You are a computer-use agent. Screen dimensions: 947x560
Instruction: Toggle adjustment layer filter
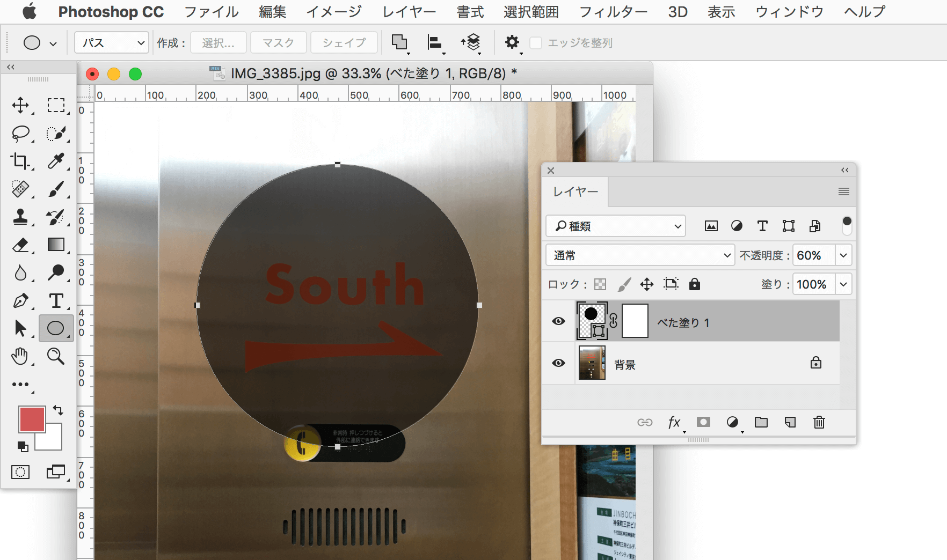point(737,226)
